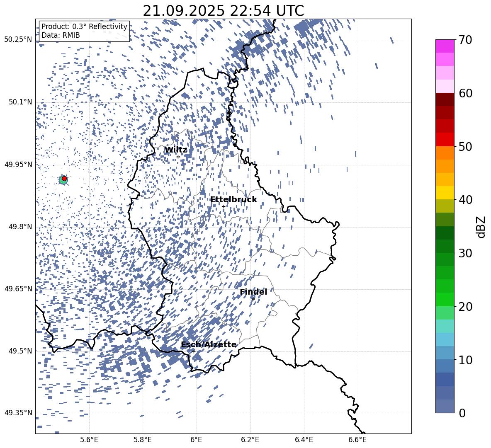
Task: Click the 6.6°E longitude label
Action: (357, 440)
